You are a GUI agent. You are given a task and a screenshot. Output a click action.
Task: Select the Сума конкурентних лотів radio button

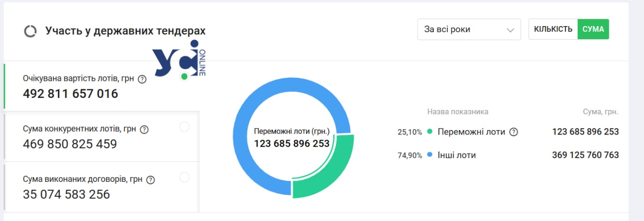184,127
